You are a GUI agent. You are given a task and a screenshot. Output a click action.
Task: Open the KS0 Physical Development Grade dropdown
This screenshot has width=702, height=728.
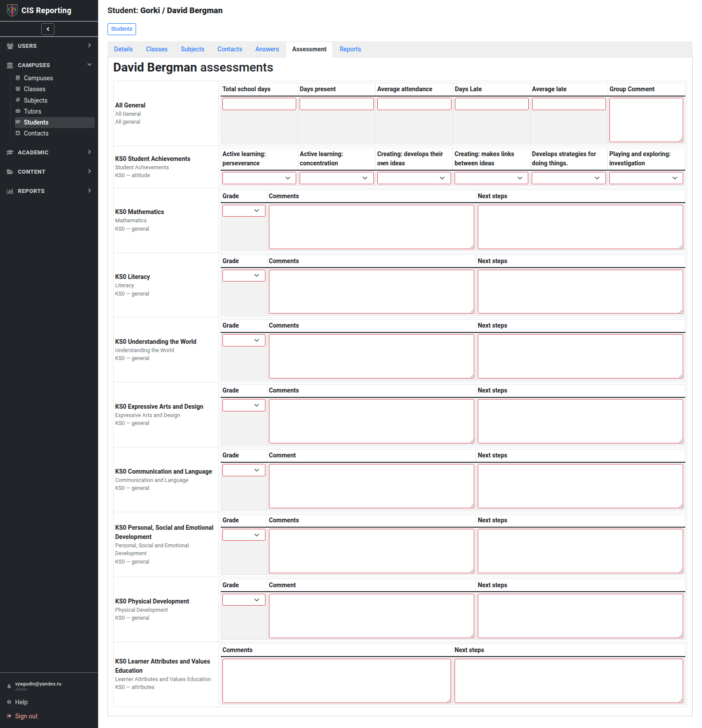tap(244, 600)
